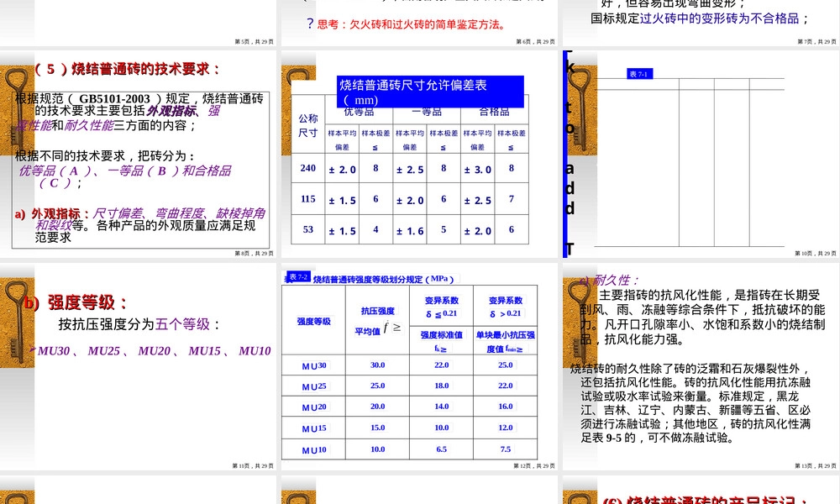
Task: Click the 14.0 value in table 7-2
Action: pyautogui.click(x=442, y=407)
